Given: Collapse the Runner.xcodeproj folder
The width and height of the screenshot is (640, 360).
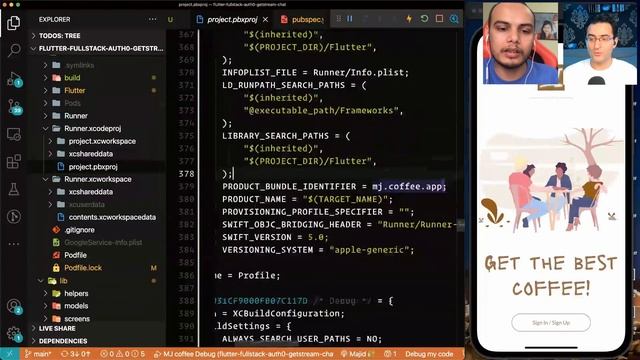Looking at the screenshot, I should [93, 128].
